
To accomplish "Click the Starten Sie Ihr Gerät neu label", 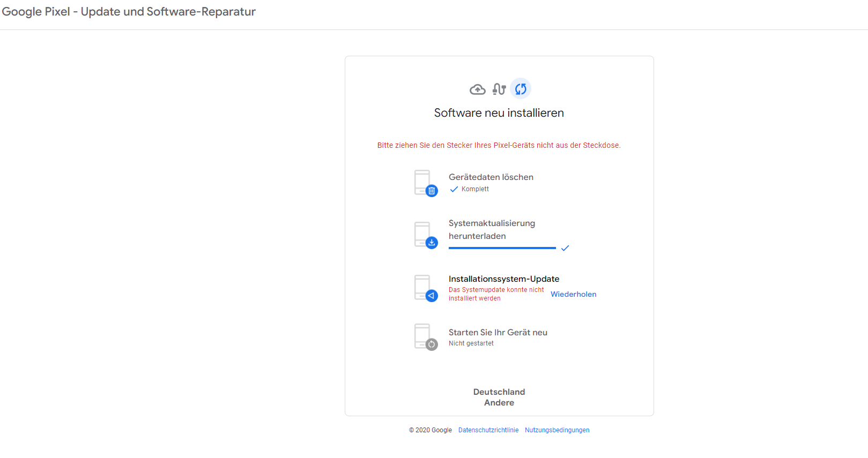I will (498, 333).
